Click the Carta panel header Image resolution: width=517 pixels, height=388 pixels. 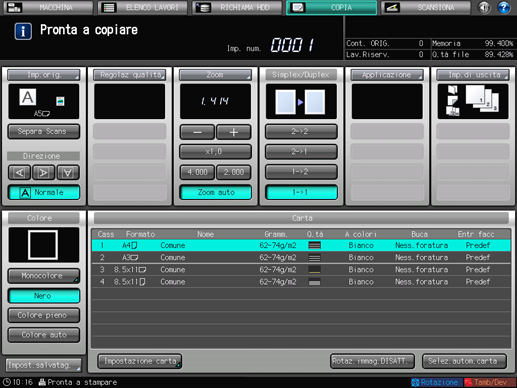(301, 218)
